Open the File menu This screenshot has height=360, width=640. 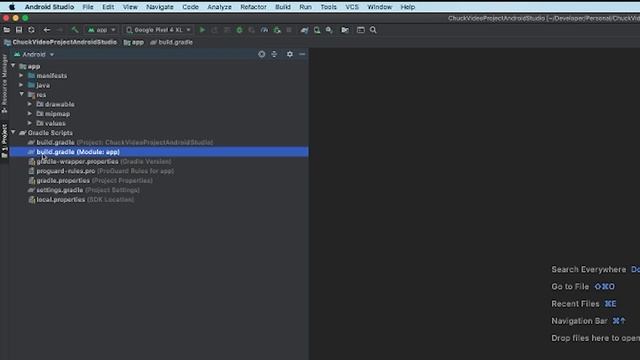coord(88,7)
